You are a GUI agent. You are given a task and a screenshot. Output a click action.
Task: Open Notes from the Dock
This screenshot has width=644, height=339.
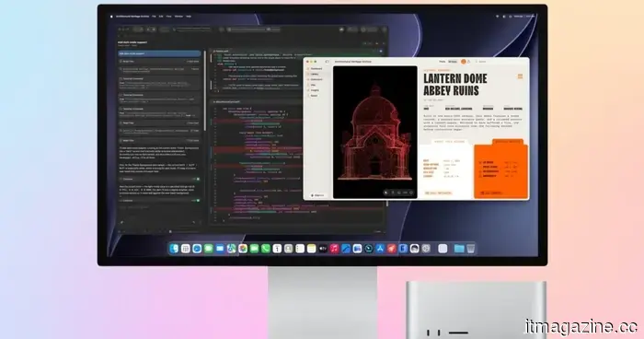coord(311,249)
